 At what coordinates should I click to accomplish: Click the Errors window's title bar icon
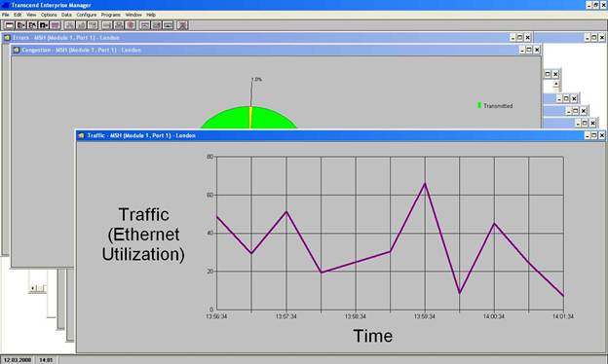pyautogui.click(x=7, y=38)
